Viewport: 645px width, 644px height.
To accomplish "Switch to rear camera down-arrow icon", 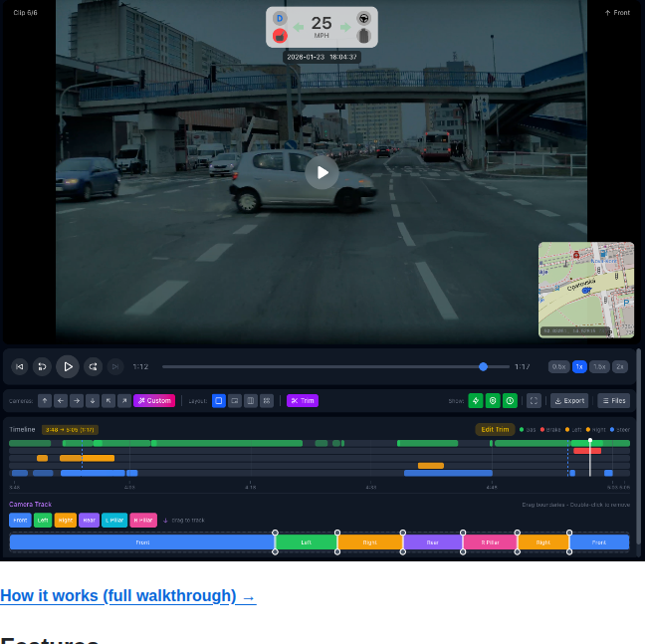I will (93, 400).
